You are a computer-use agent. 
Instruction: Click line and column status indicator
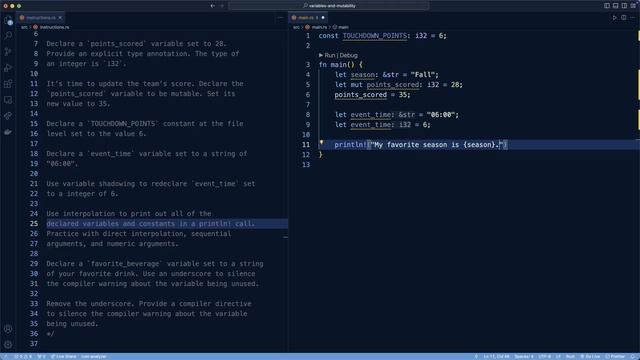pyautogui.click(x=496, y=356)
